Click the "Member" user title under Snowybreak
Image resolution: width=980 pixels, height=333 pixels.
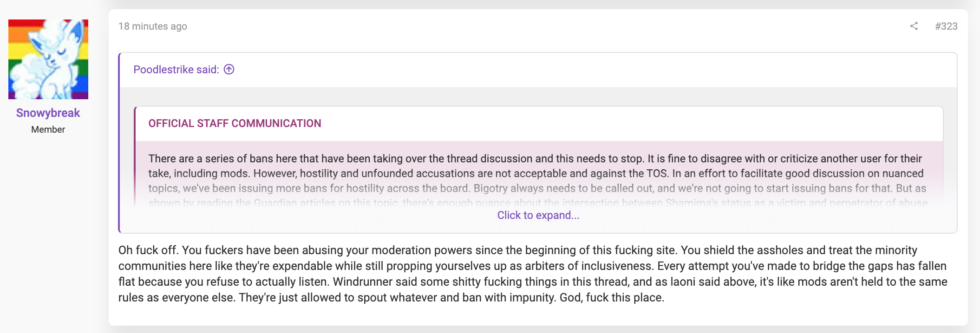48,129
